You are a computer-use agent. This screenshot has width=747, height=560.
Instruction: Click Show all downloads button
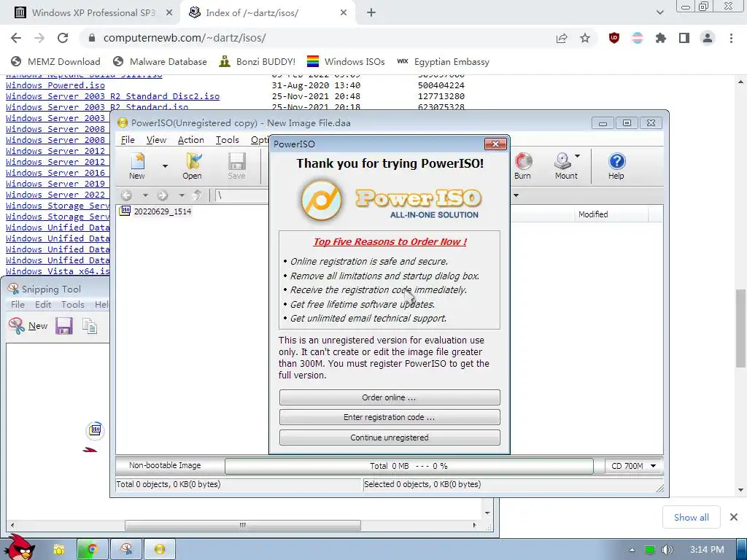point(692,517)
